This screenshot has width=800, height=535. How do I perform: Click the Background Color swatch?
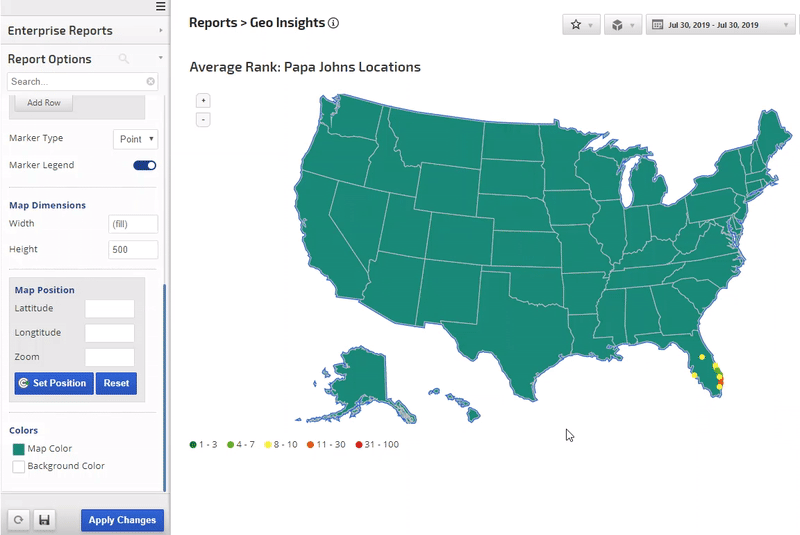[18, 466]
